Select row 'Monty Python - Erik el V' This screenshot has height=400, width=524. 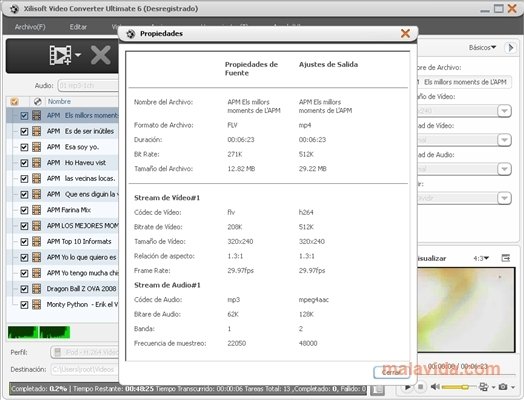point(62,304)
